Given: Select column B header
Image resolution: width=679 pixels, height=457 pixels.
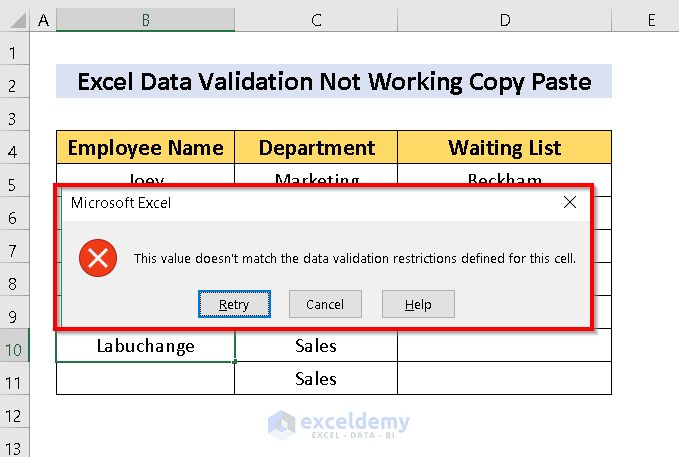Looking at the screenshot, I should tap(146, 20).
